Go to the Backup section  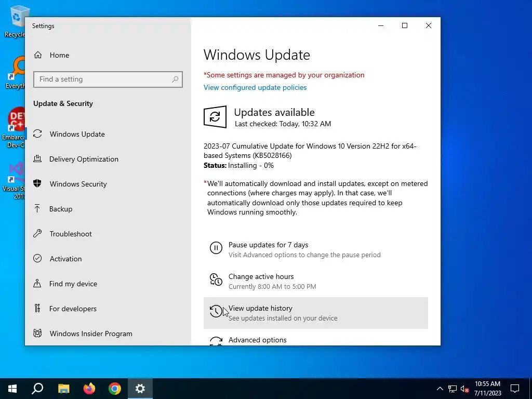[108, 209]
